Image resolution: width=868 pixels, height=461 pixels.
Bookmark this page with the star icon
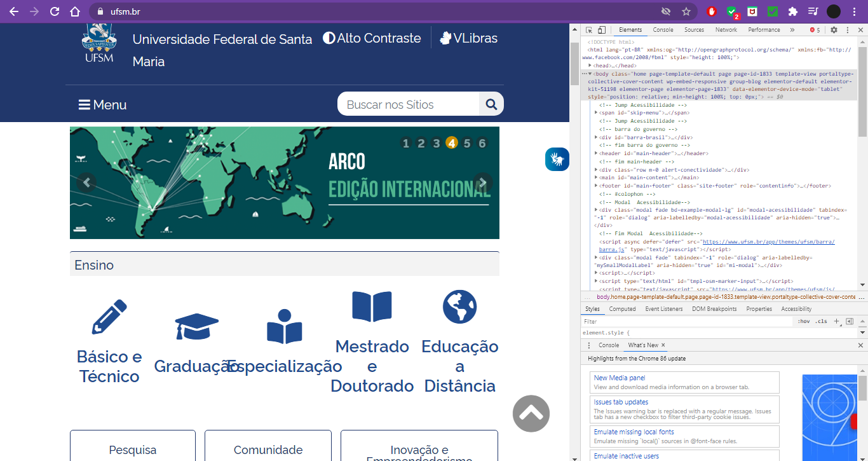[x=686, y=11]
